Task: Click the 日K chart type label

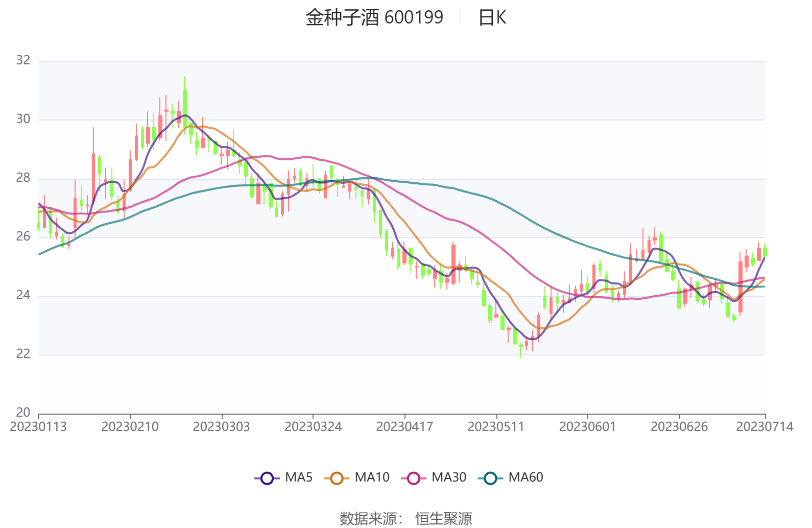Action: (492, 18)
